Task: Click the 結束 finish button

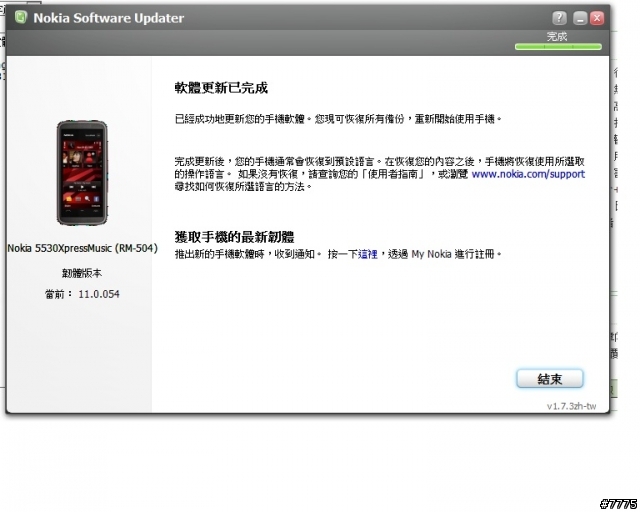Action: click(550, 379)
